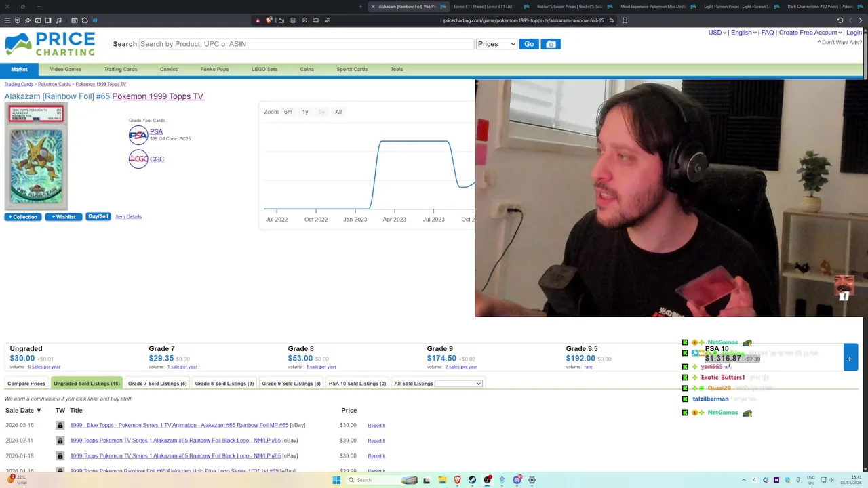This screenshot has width=868, height=488.
Task: Click the browser reload icon
Action: click(840, 20)
